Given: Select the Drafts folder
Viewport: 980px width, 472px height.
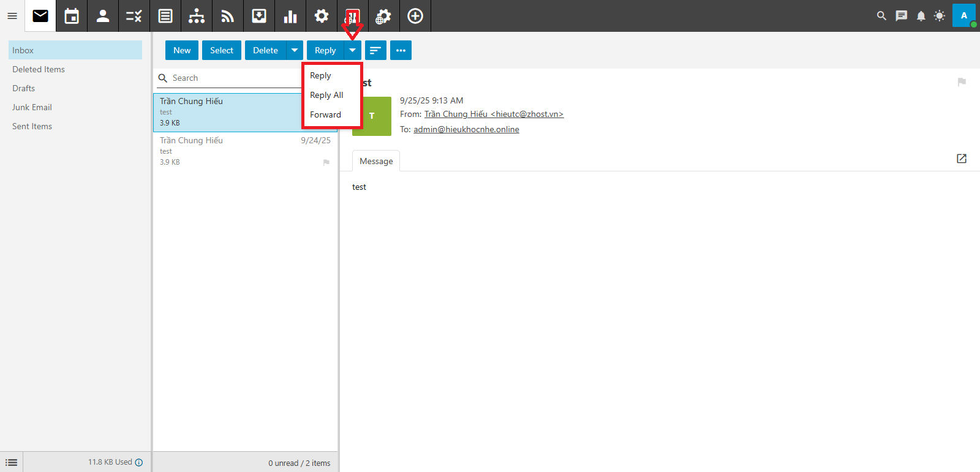Looking at the screenshot, I should (75, 88).
